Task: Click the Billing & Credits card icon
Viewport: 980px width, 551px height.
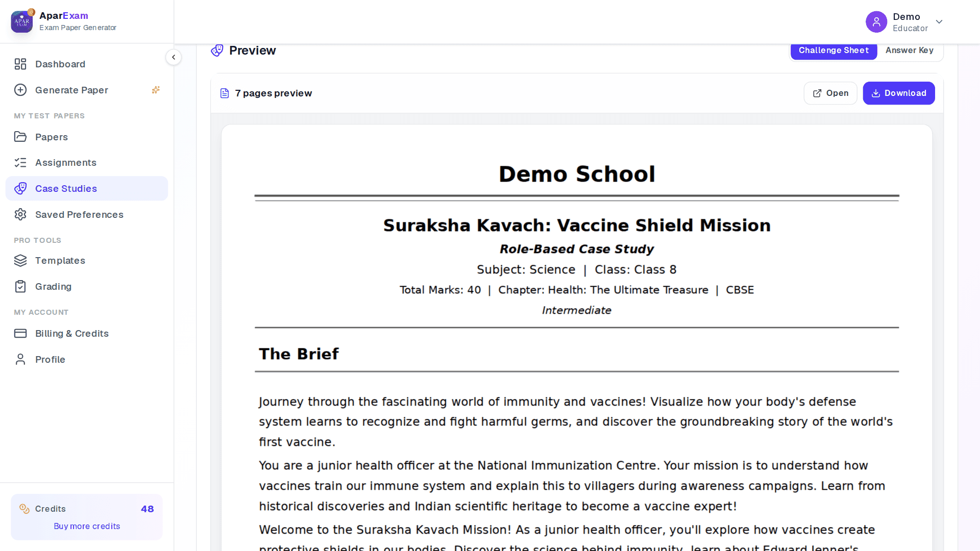Action: pos(20,334)
